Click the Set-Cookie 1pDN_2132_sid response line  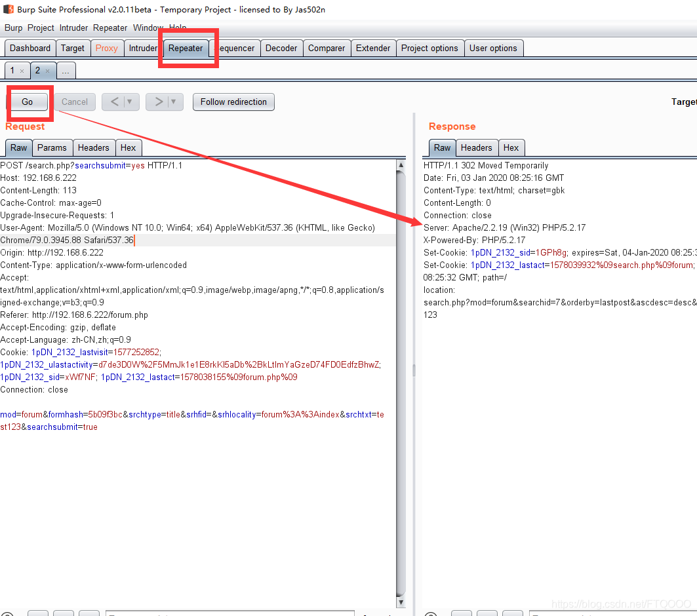coord(560,252)
